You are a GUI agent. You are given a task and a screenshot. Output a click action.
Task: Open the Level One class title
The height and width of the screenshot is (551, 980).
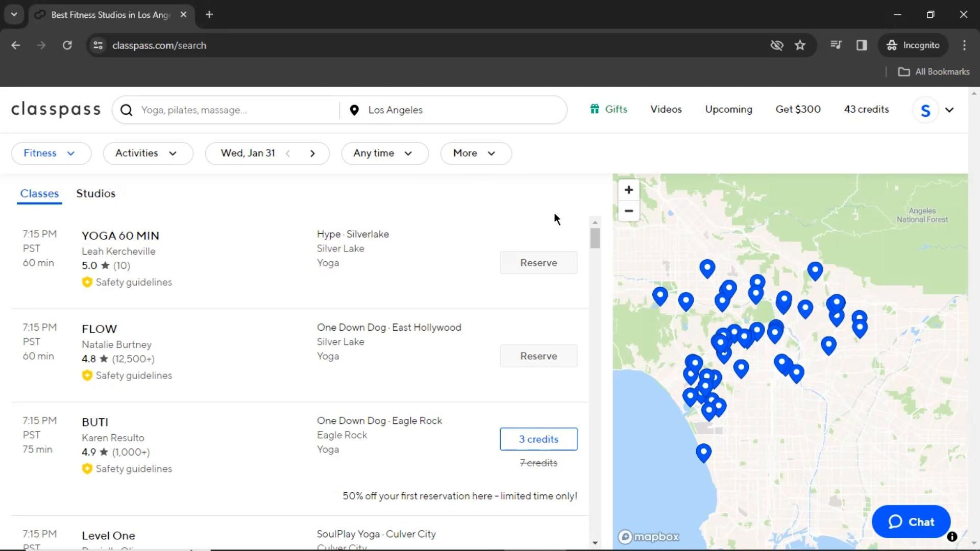coord(108,536)
